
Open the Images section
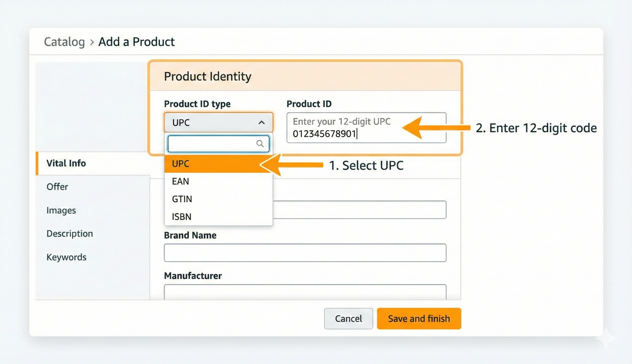[61, 210]
